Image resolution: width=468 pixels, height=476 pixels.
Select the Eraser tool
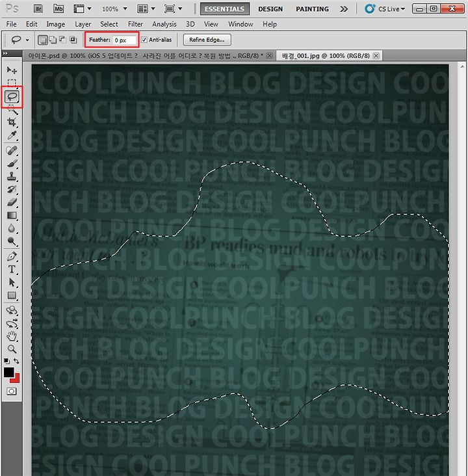[x=12, y=202]
